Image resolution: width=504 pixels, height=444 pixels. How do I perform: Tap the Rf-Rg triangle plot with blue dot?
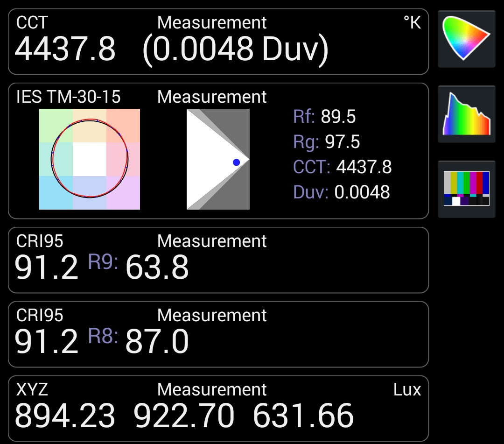pos(218,159)
